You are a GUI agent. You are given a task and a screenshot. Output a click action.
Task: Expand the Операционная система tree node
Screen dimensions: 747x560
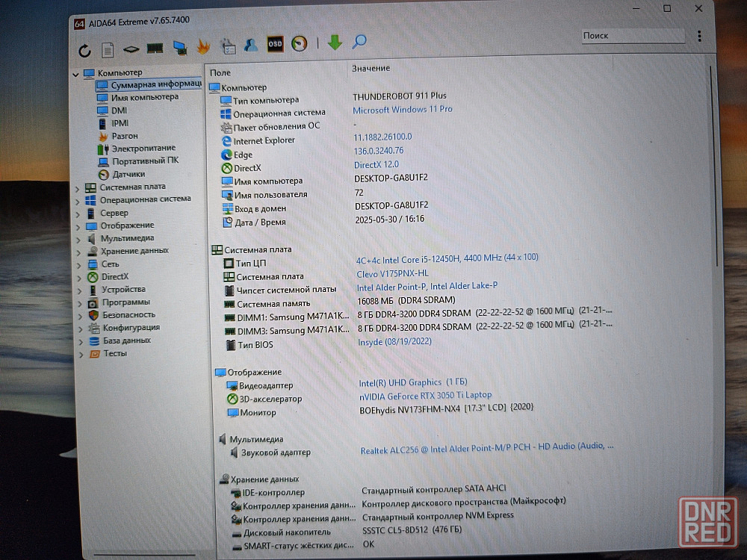pos(77,200)
